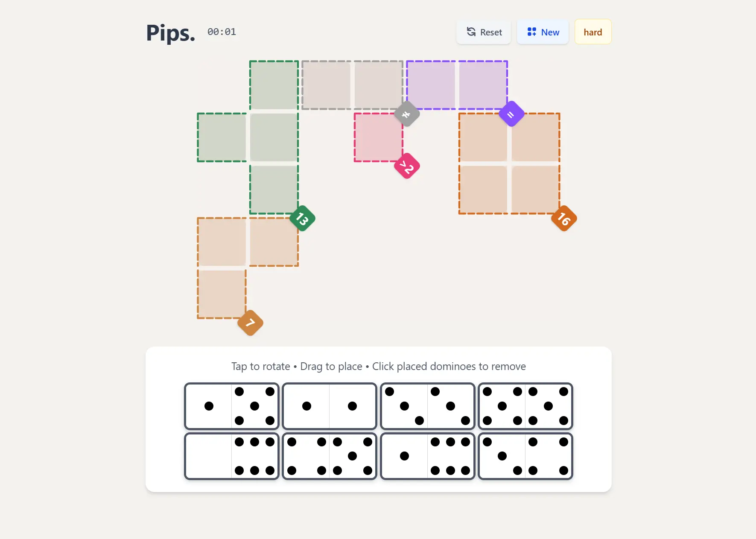Click the gray not-equal constraint badge

(406, 114)
